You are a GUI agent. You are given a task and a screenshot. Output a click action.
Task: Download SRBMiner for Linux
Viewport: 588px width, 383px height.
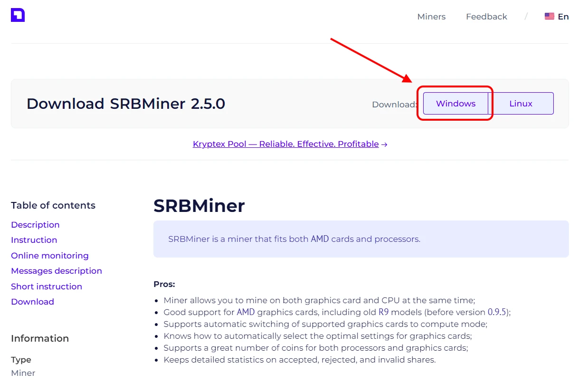click(521, 104)
